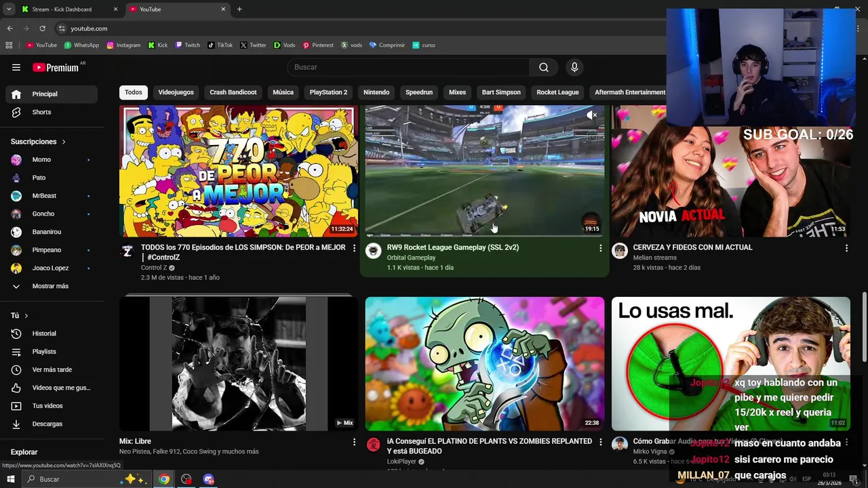The height and width of the screenshot is (488, 868).
Task: Click the Buscar search input field
Action: coord(409,67)
